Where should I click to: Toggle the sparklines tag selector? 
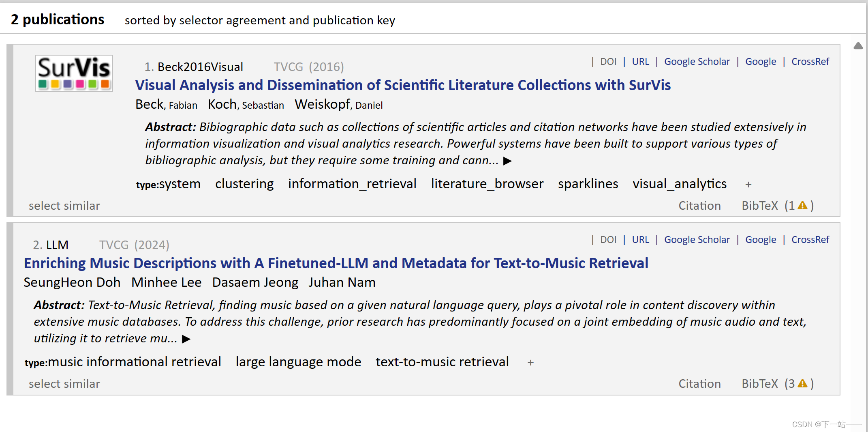tap(588, 184)
